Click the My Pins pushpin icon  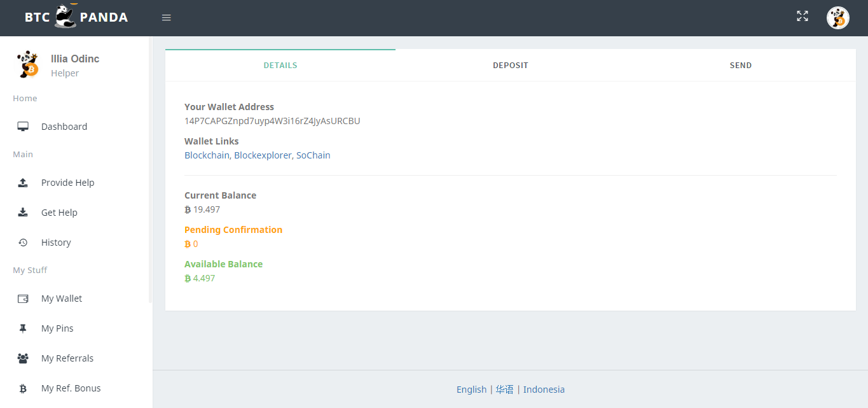click(23, 328)
